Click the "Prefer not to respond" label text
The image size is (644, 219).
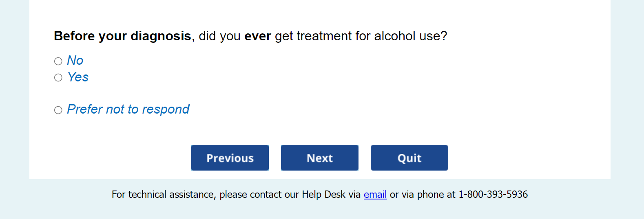point(128,109)
